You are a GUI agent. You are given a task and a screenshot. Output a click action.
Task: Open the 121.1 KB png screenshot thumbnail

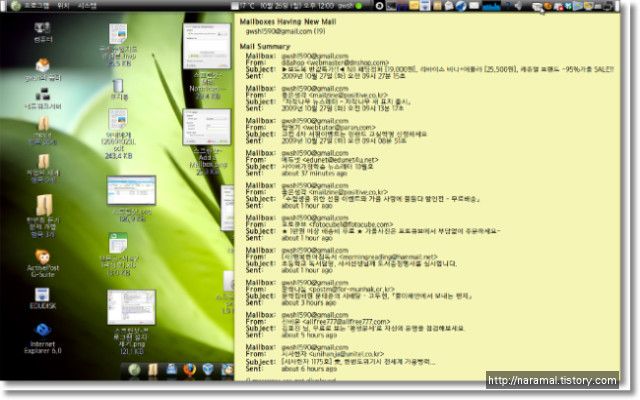131,307
